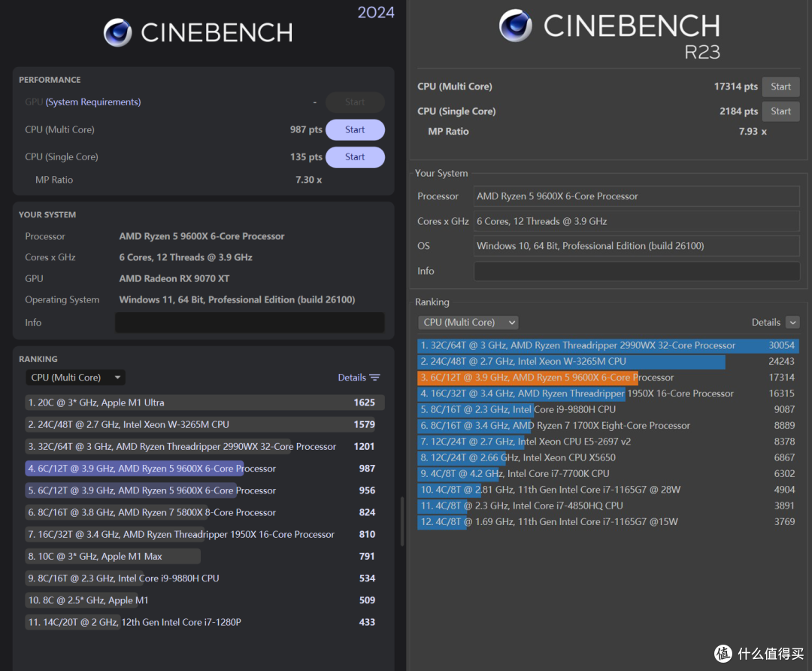Select the Apple M1 Max ranking row
The width and height of the screenshot is (812, 671).
pos(205,557)
